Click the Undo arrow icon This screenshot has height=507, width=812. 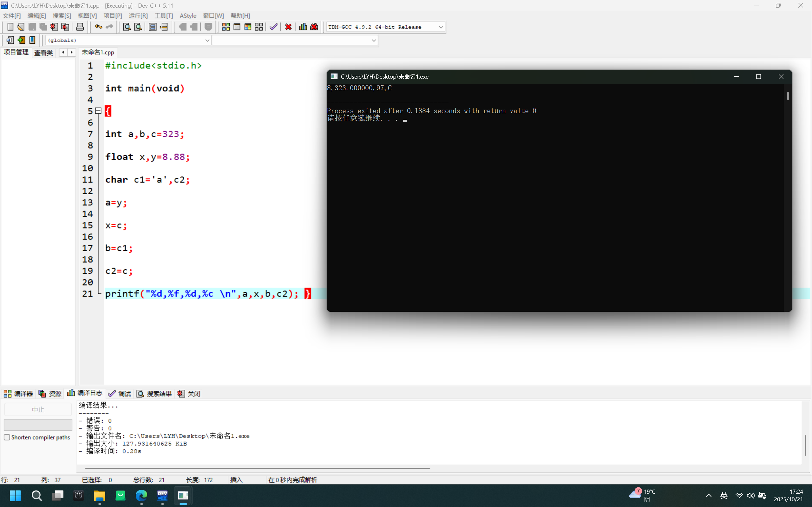tap(98, 27)
